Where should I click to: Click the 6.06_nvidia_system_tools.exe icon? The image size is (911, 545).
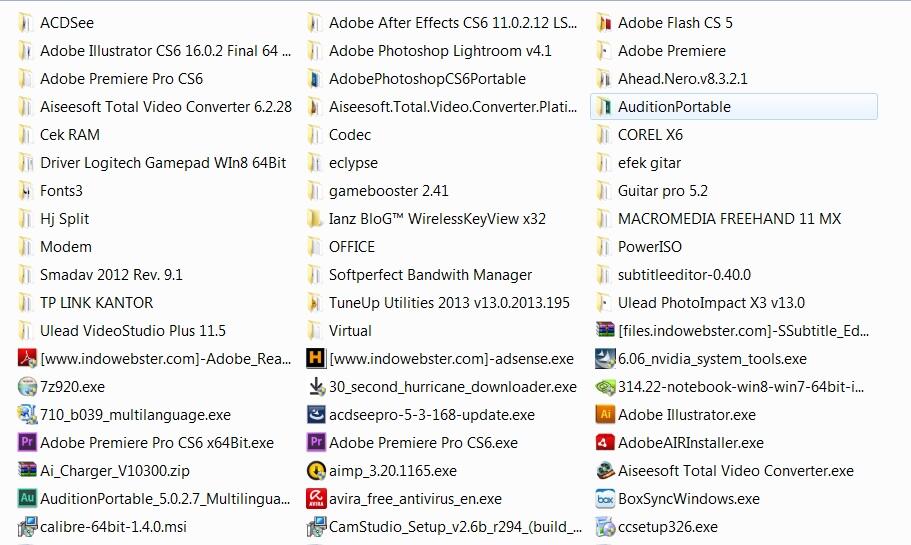pyautogui.click(x=605, y=358)
